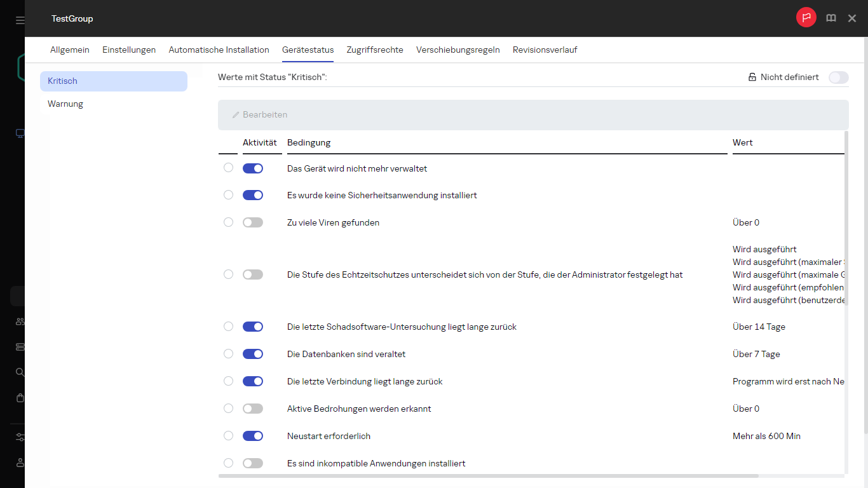The image size is (868, 488).
Task: Click the lock icon beside Nicht definiert
Action: pyautogui.click(x=751, y=77)
